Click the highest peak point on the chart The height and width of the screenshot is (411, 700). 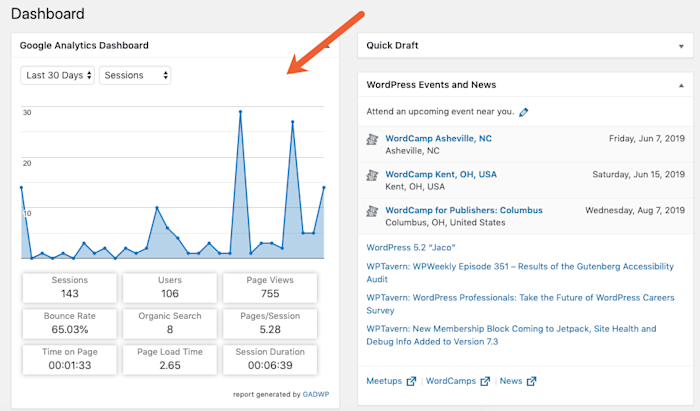pyautogui.click(x=241, y=112)
